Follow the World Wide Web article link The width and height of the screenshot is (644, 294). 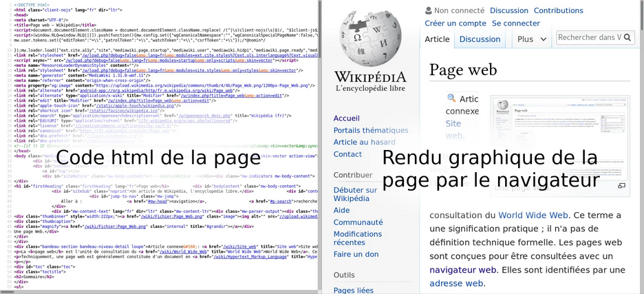point(533,215)
